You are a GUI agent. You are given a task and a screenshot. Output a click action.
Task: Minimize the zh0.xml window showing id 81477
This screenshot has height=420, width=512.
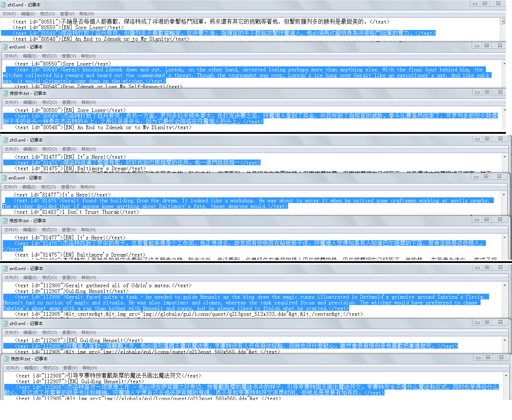[477, 139]
